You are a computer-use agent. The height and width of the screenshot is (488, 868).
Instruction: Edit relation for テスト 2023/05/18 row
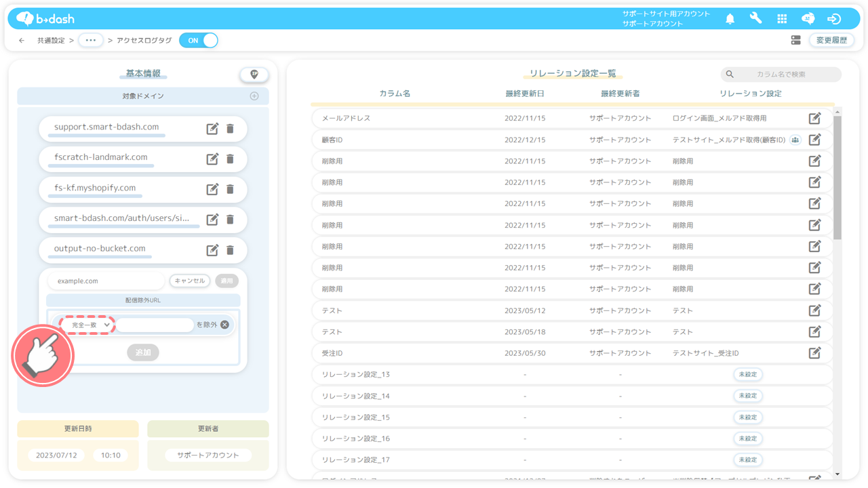click(x=814, y=331)
